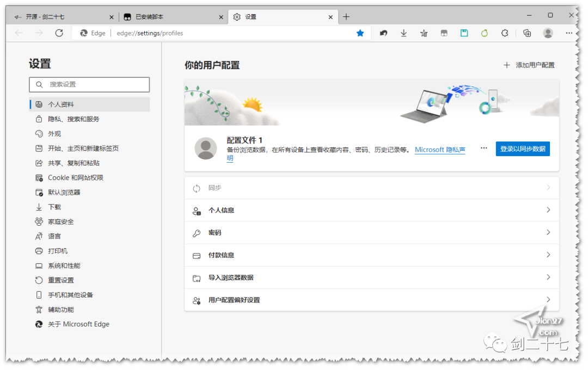Open Cookie 和网站权限 settings
The image size is (588, 370).
tap(90, 178)
